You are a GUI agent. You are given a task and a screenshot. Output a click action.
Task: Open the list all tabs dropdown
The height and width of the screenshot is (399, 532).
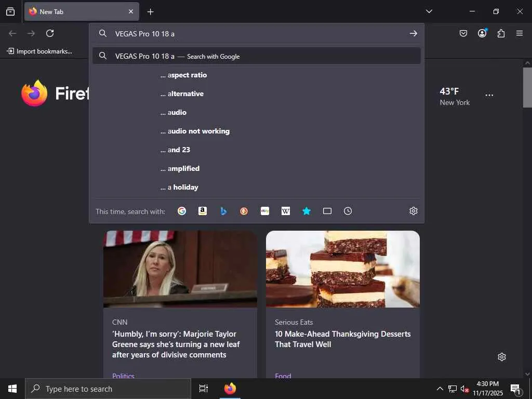tap(429, 11)
